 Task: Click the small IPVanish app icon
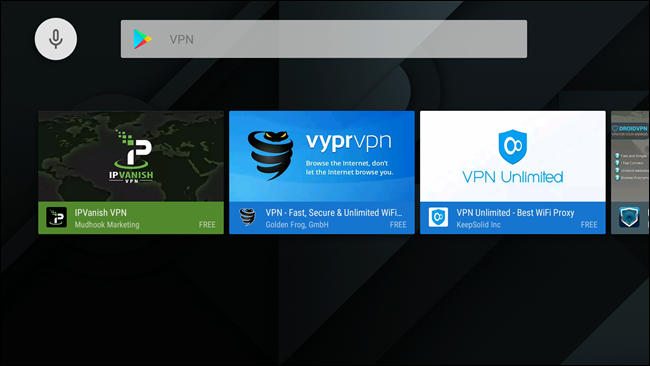pos(56,218)
